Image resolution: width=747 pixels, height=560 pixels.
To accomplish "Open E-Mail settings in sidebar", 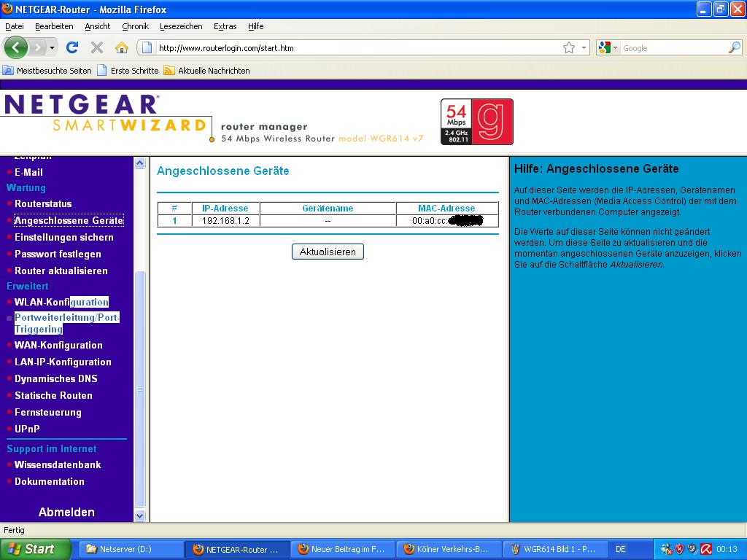I will click(28, 172).
